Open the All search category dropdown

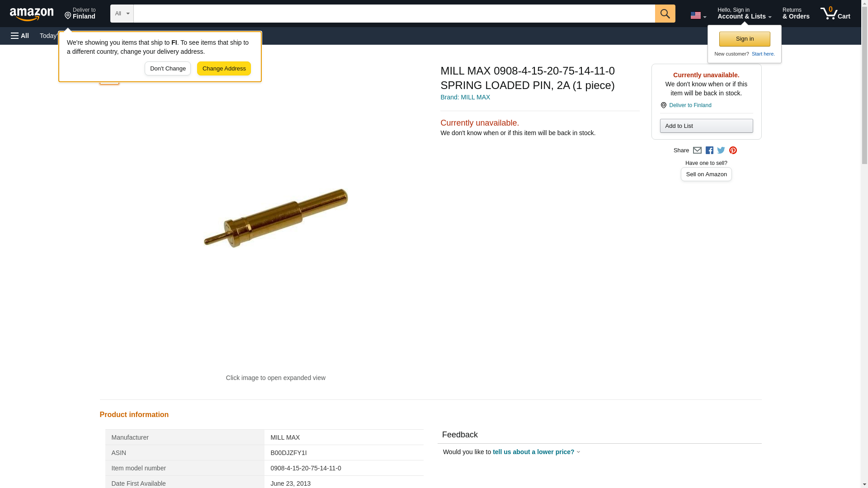[122, 14]
